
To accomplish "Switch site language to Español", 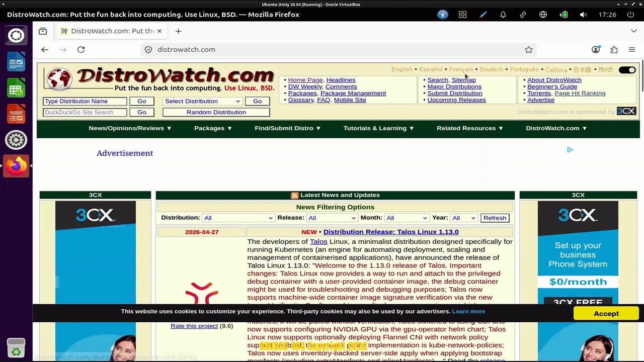I will coord(431,69).
